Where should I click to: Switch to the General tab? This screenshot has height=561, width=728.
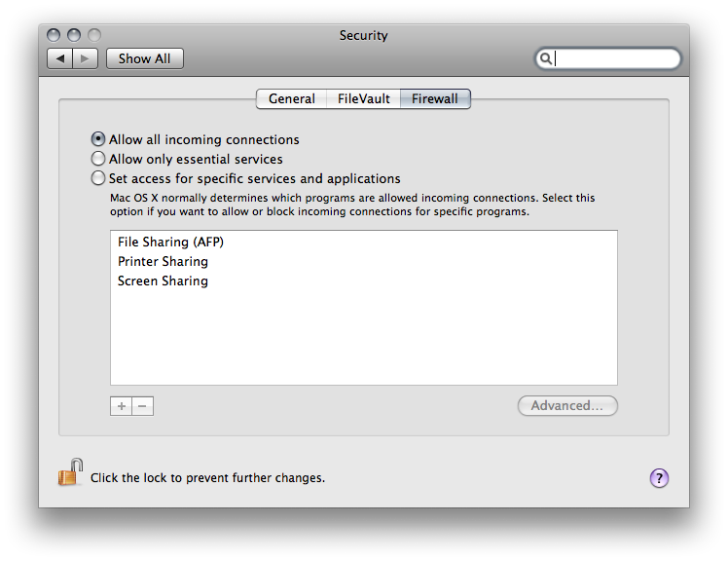[x=292, y=98]
